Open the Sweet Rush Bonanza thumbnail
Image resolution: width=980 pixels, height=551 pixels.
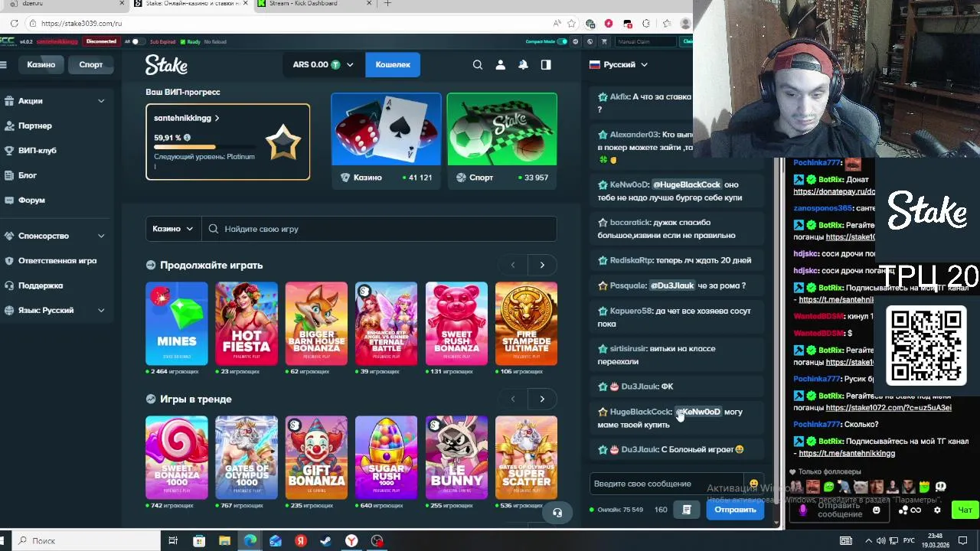(x=456, y=324)
